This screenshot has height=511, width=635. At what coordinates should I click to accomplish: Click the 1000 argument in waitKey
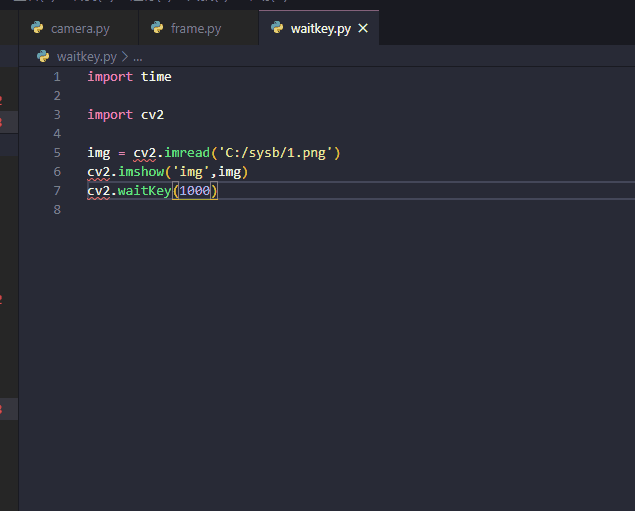pos(195,191)
